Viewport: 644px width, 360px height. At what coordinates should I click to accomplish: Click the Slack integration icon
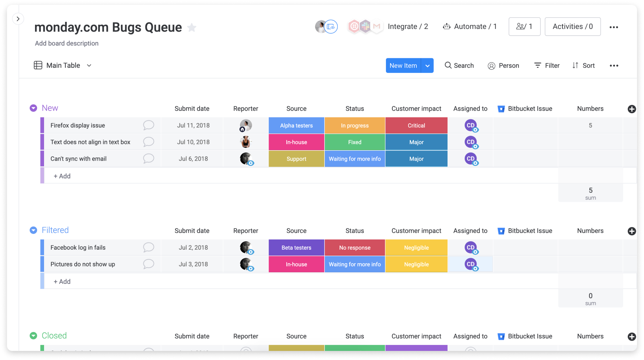[365, 27]
